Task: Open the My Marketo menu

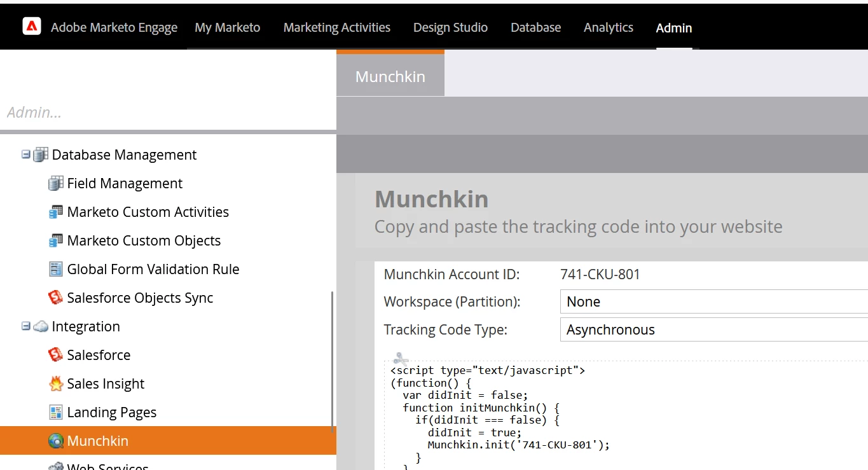Action: click(228, 27)
